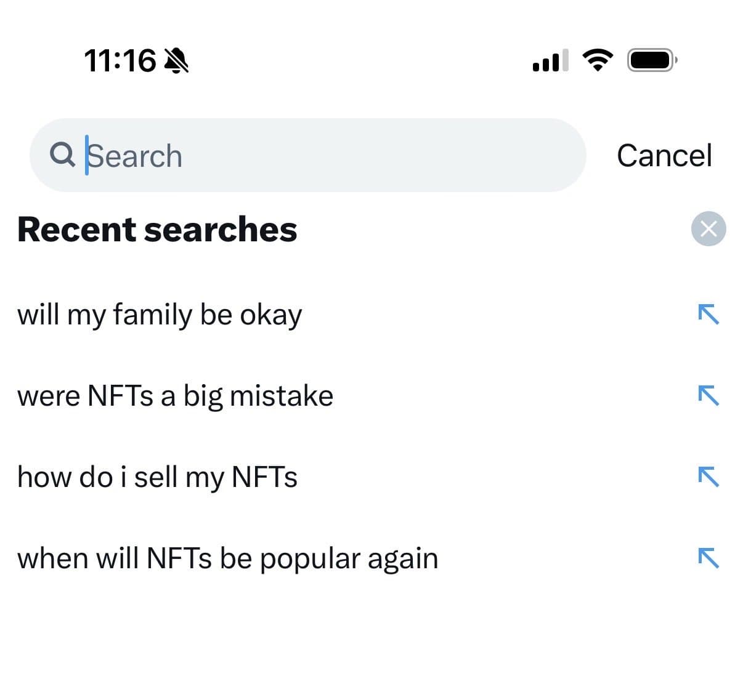Click the "Recent searches" heading
Image resolution: width=743 pixels, height=700 pixels.
[x=157, y=229]
